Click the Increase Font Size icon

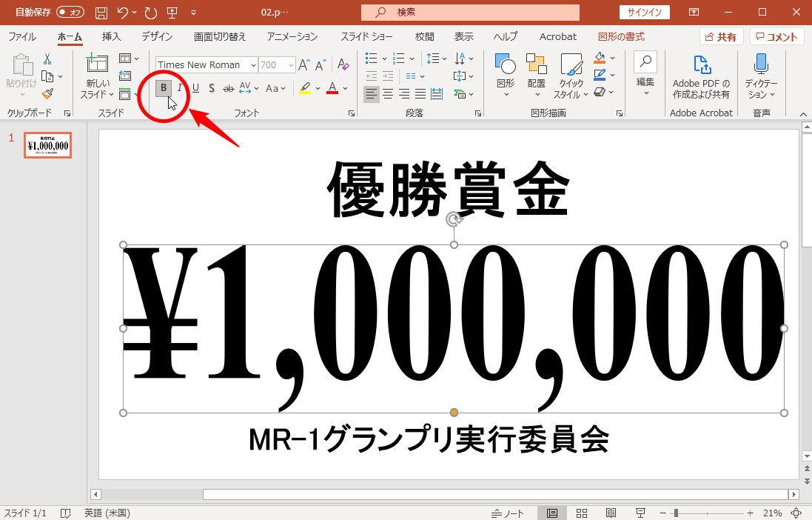pyautogui.click(x=304, y=65)
